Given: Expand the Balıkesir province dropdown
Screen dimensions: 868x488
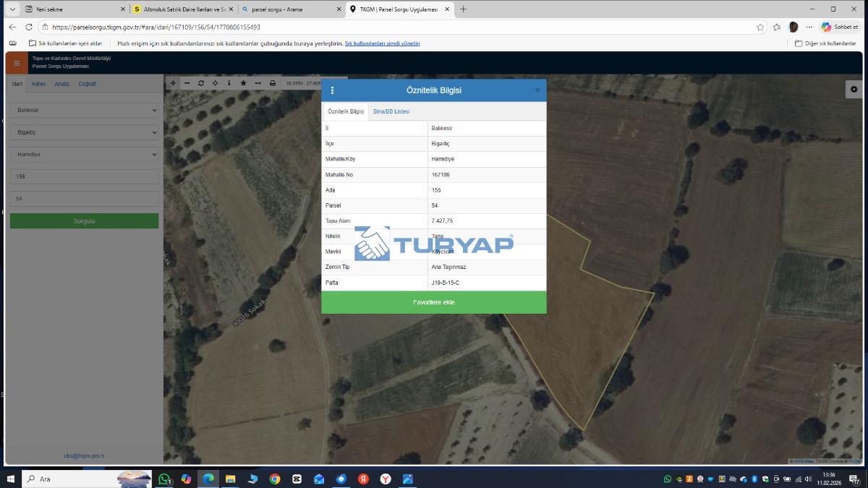Looking at the screenshot, I should click(x=84, y=111).
